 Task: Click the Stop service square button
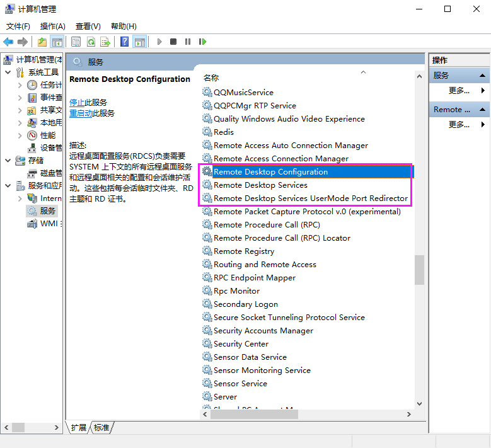coord(173,42)
